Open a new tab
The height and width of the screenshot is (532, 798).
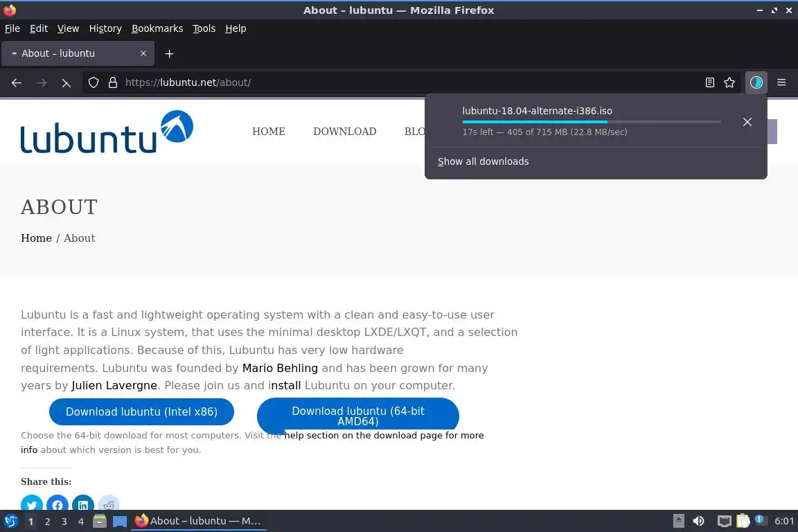pyautogui.click(x=170, y=53)
